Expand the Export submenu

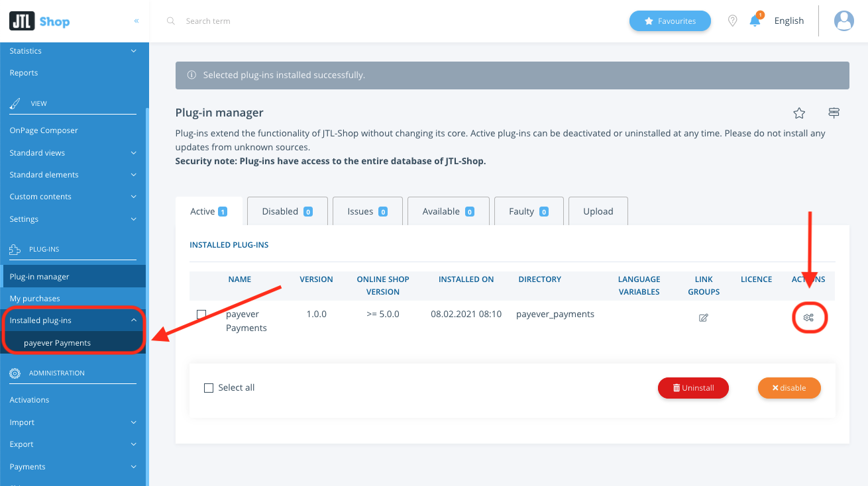coord(73,444)
